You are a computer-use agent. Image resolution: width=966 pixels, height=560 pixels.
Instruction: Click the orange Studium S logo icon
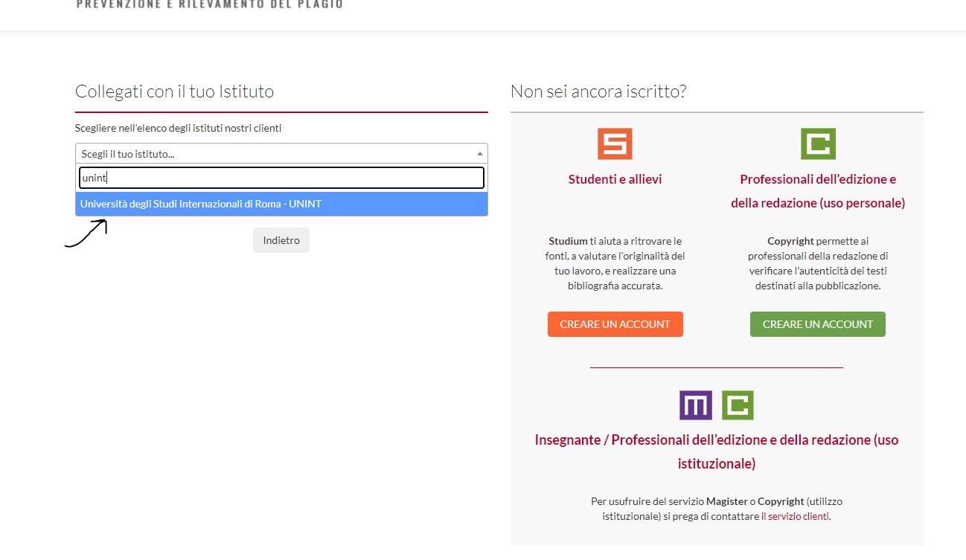615,144
